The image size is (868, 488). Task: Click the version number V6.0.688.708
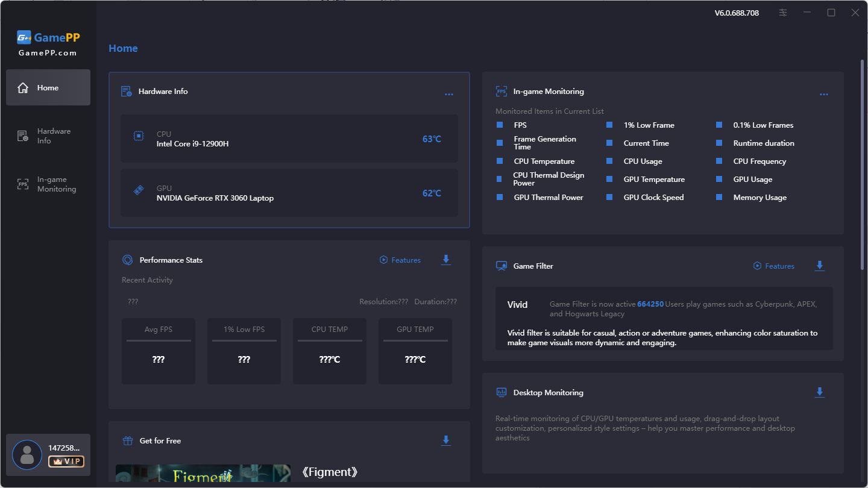(x=737, y=13)
